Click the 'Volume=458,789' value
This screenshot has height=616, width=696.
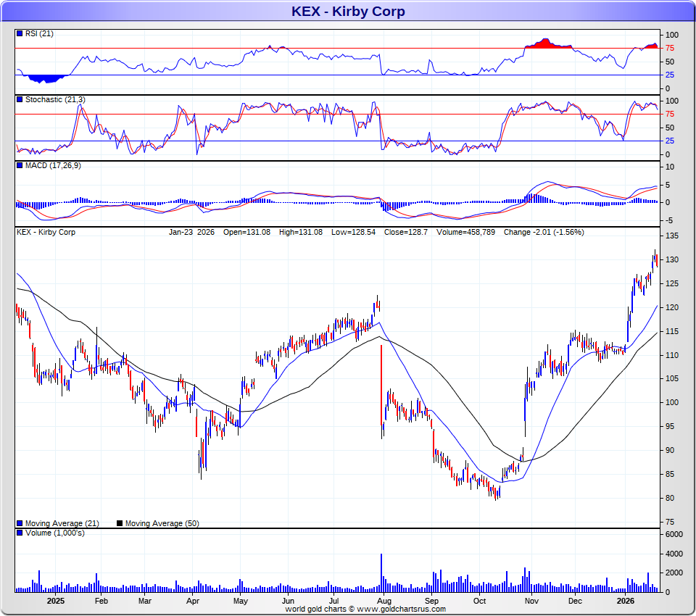[465, 232]
